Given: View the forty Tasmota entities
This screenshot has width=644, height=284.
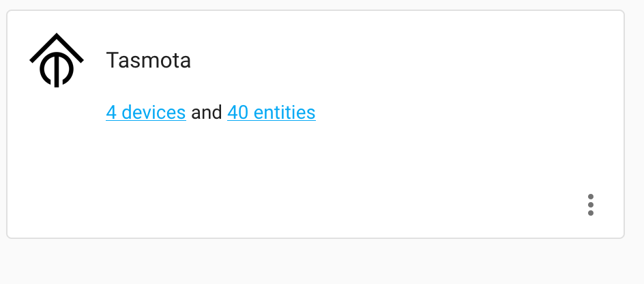Looking at the screenshot, I should [x=272, y=112].
